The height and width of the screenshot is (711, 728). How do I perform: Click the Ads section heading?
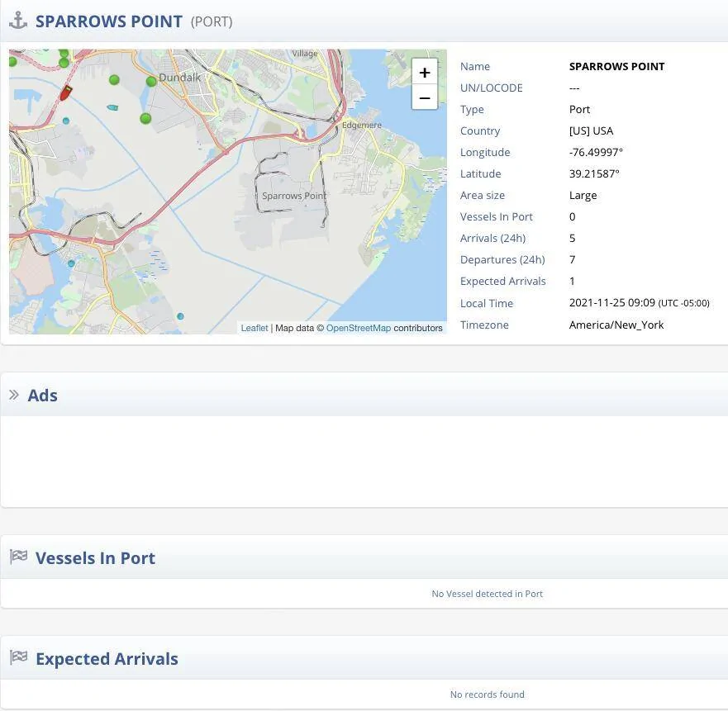click(43, 396)
